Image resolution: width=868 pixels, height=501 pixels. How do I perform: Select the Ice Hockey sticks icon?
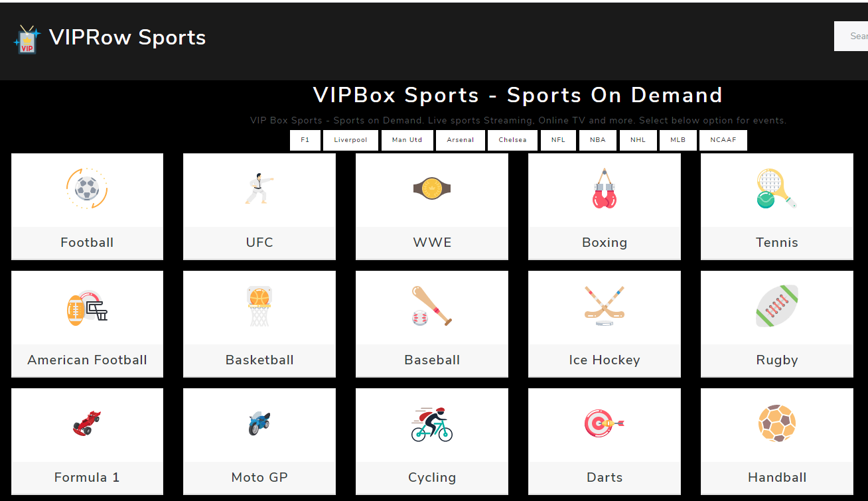coord(604,306)
